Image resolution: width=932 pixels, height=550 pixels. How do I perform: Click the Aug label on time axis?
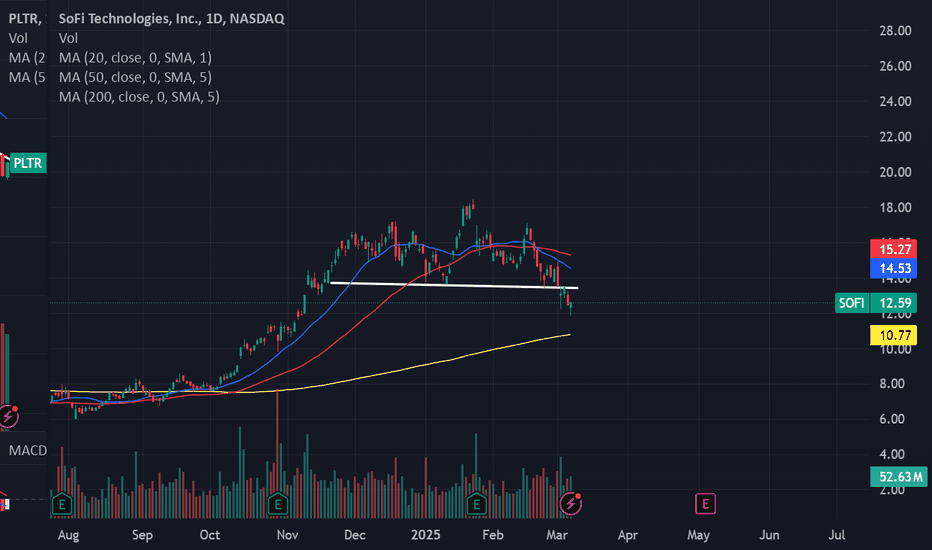(68, 535)
